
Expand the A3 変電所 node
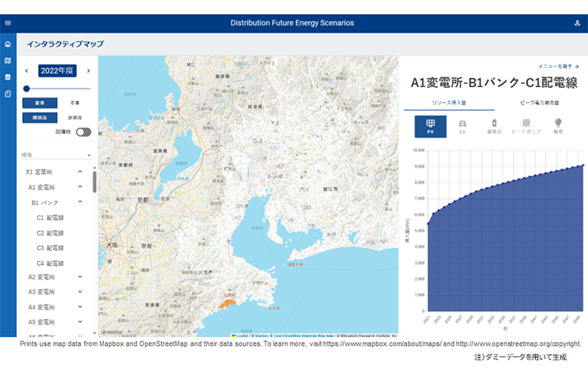(x=80, y=292)
